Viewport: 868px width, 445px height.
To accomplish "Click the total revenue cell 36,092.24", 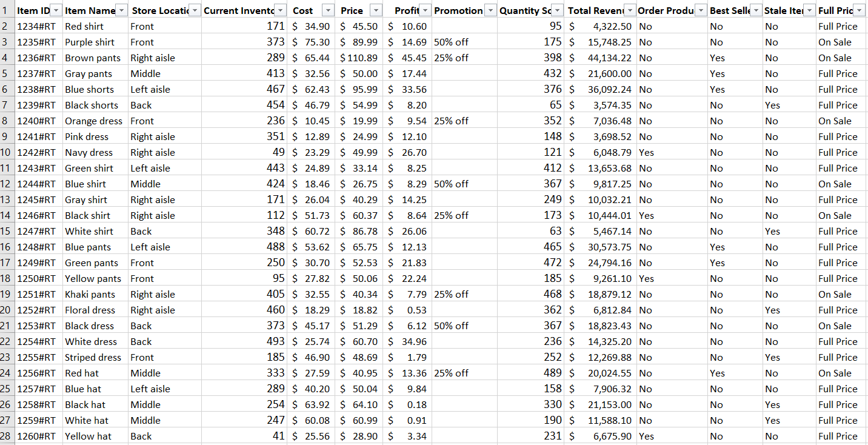I will 601,89.
